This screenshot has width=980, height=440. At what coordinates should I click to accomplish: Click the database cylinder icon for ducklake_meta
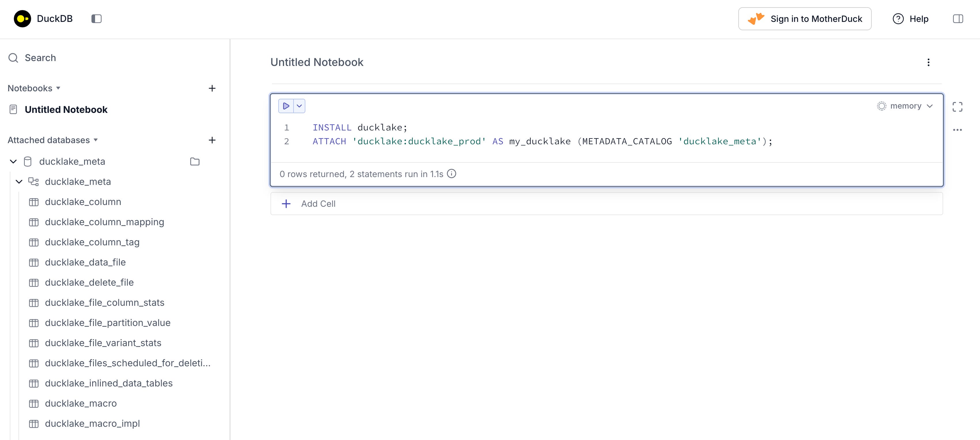tap(28, 162)
